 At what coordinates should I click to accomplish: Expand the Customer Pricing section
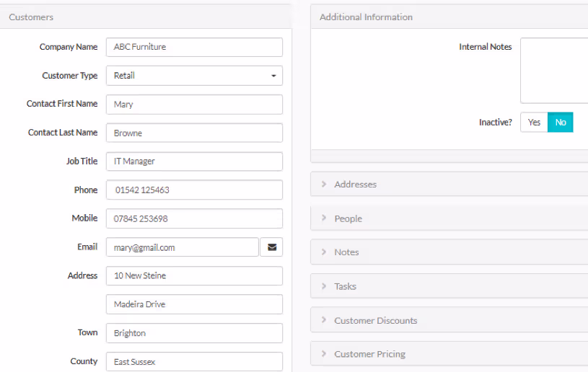(x=449, y=354)
